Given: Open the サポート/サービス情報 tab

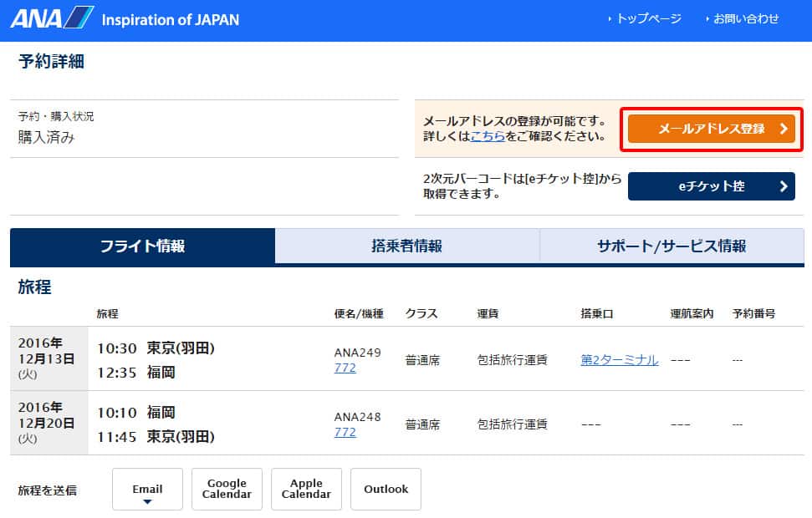Looking at the screenshot, I should [x=672, y=246].
